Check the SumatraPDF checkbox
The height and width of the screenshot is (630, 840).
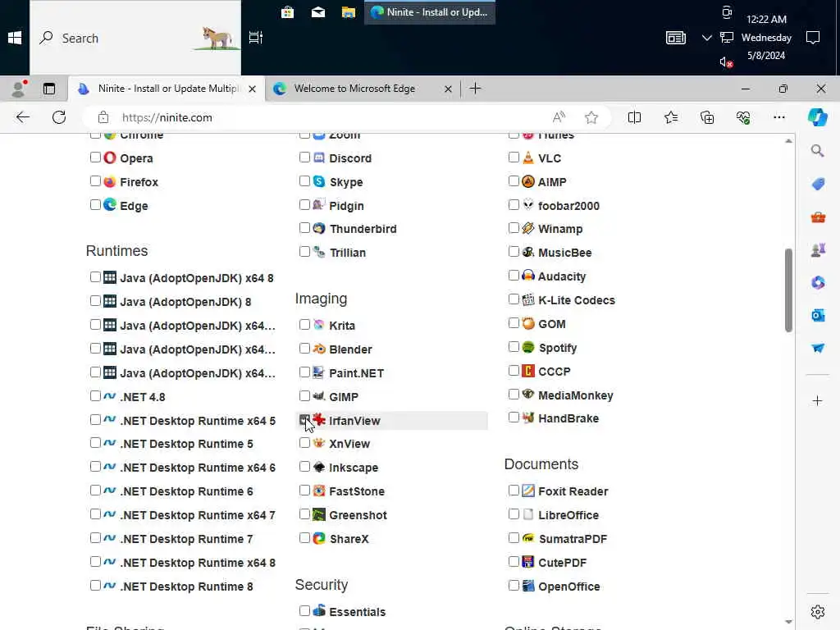(x=514, y=538)
